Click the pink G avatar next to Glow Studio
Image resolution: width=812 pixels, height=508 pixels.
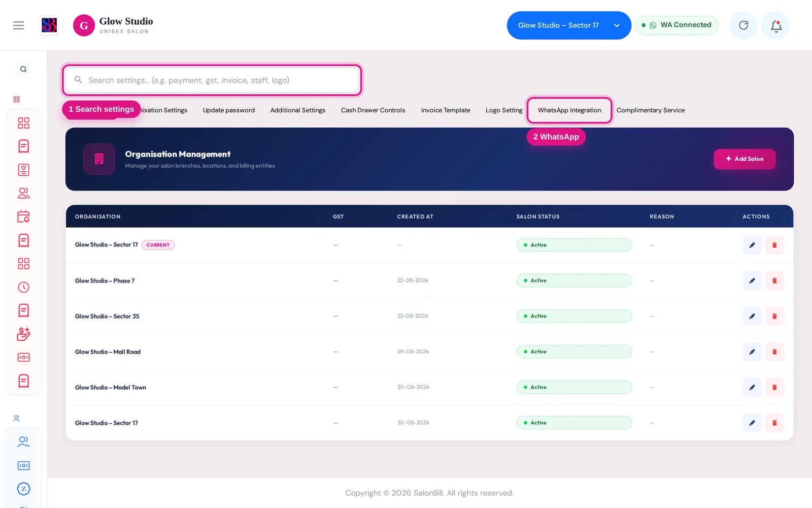click(x=84, y=25)
